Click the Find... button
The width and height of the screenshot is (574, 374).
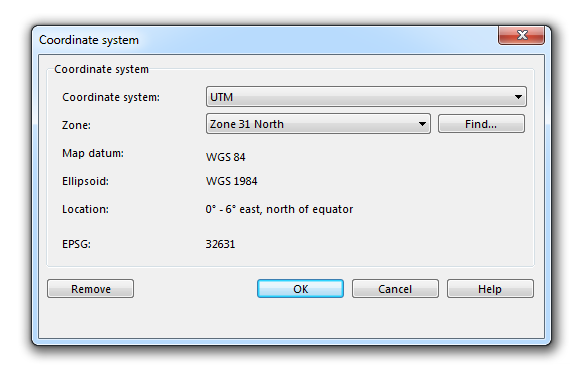pos(481,124)
